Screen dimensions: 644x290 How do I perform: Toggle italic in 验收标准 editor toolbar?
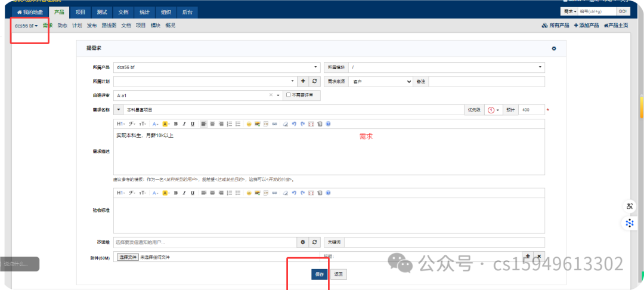tap(184, 193)
